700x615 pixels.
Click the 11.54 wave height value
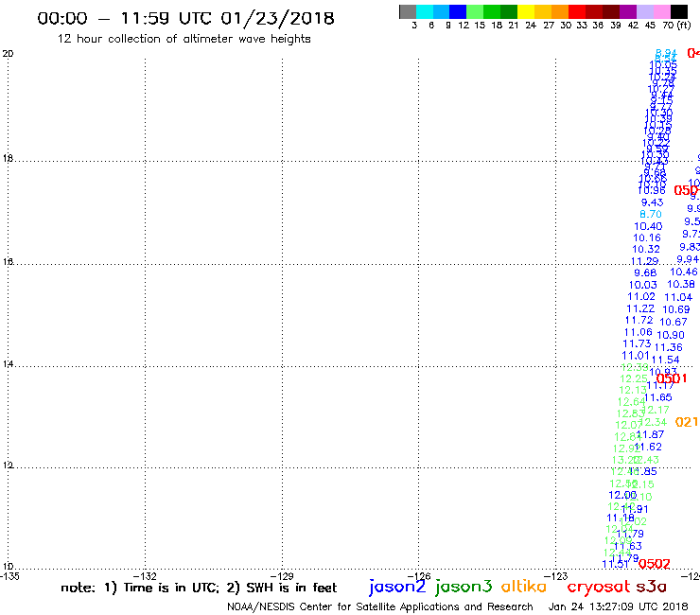coord(666,360)
